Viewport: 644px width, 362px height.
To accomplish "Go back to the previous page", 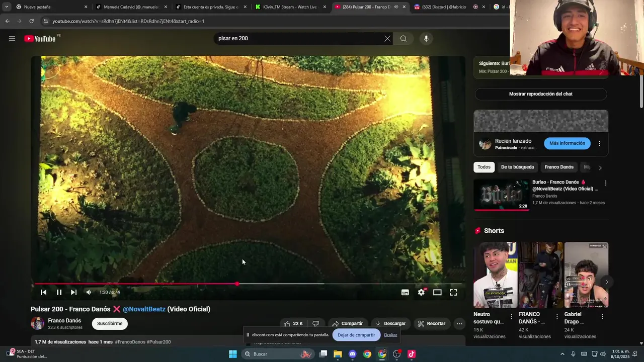I will coord(7,21).
